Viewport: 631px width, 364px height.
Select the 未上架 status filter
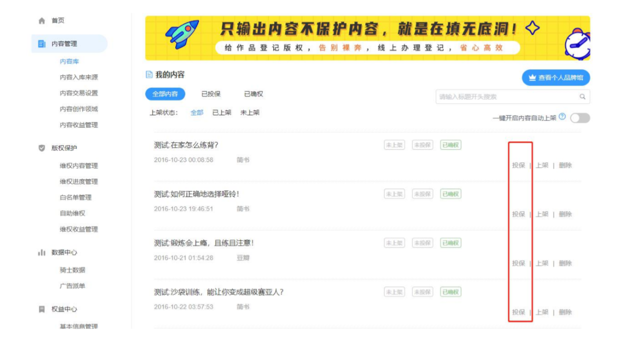click(x=250, y=113)
